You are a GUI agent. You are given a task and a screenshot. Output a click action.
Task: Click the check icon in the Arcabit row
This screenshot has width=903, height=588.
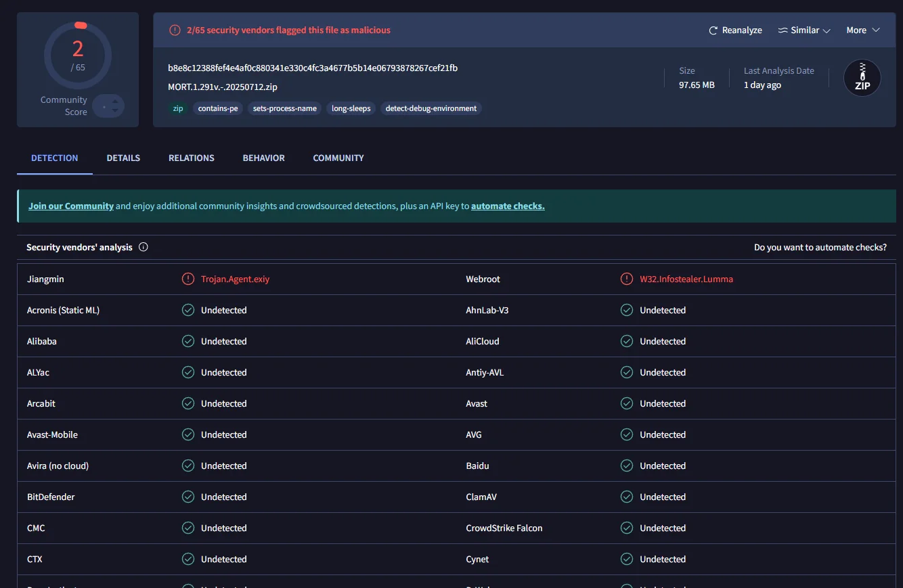click(188, 403)
